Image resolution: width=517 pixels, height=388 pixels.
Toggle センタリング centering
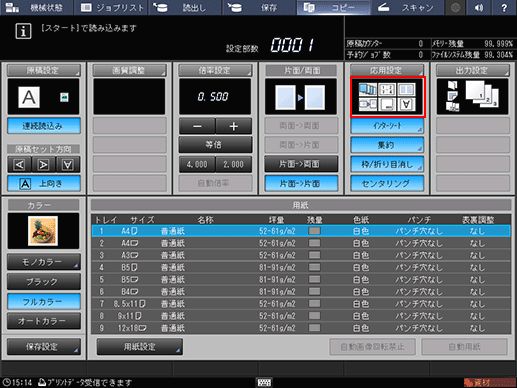[387, 183]
